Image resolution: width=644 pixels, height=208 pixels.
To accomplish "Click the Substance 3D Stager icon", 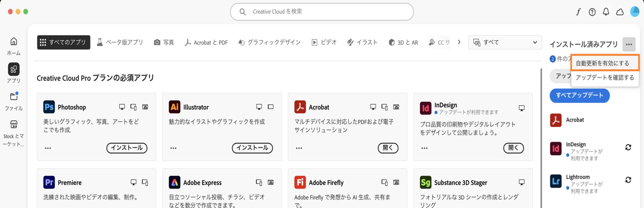I will pyautogui.click(x=426, y=182).
